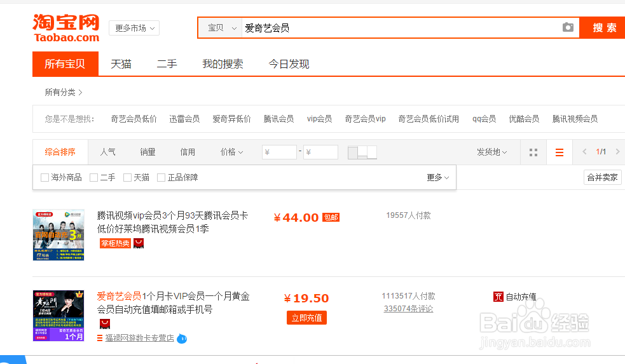Search suggestion 腾讯视频会员
625x364 pixels.
[x=575, y=119]
